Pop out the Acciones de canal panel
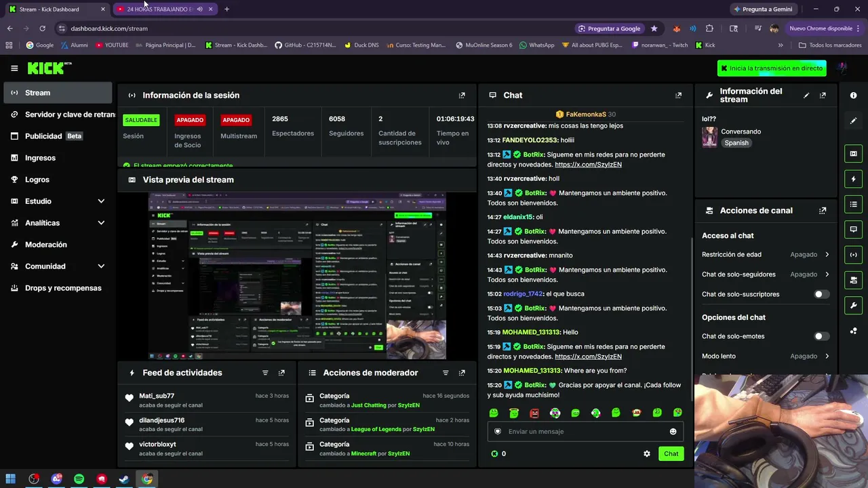 pos(823,211)
